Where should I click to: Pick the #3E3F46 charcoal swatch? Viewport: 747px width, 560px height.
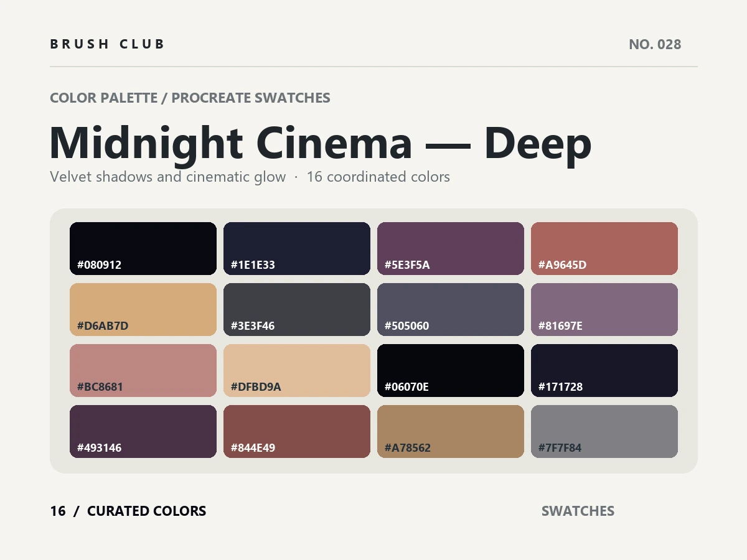pos(297,309)
